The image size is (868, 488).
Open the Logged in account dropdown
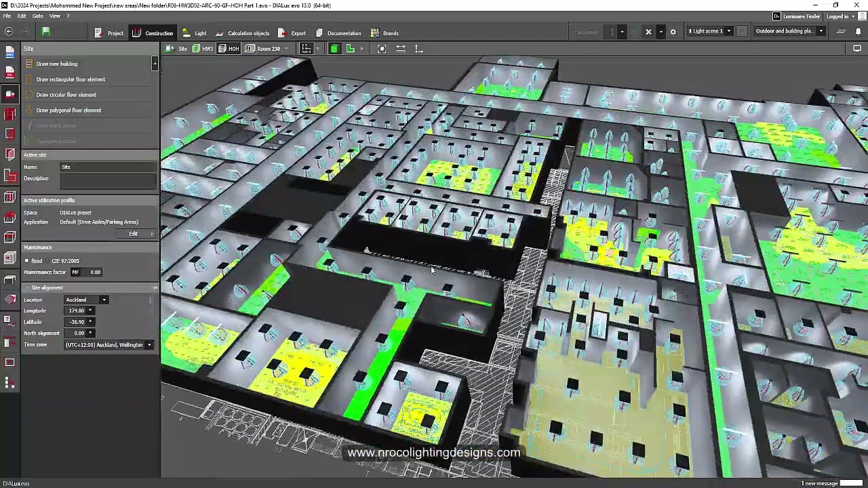point(841,16)
